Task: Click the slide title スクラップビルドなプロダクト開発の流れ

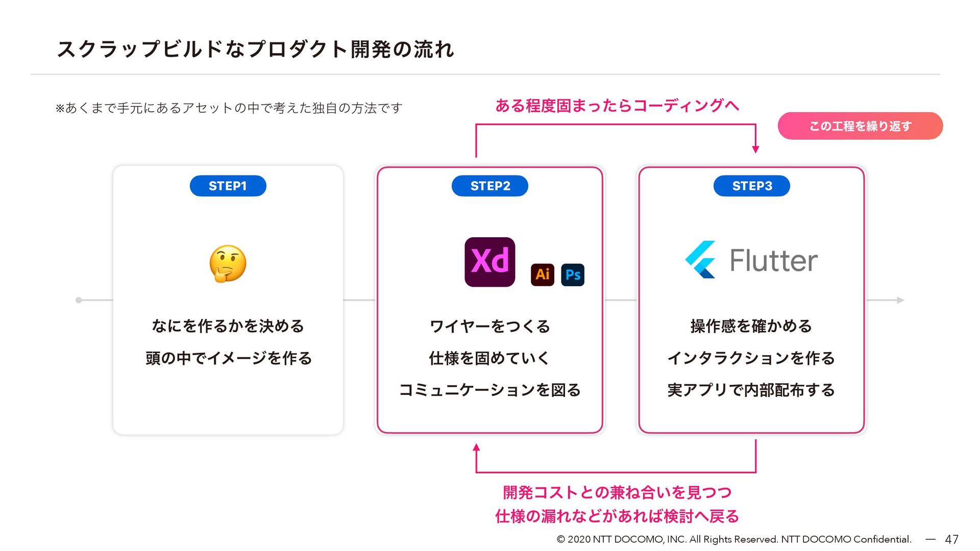Action: (x=255, y=49)
